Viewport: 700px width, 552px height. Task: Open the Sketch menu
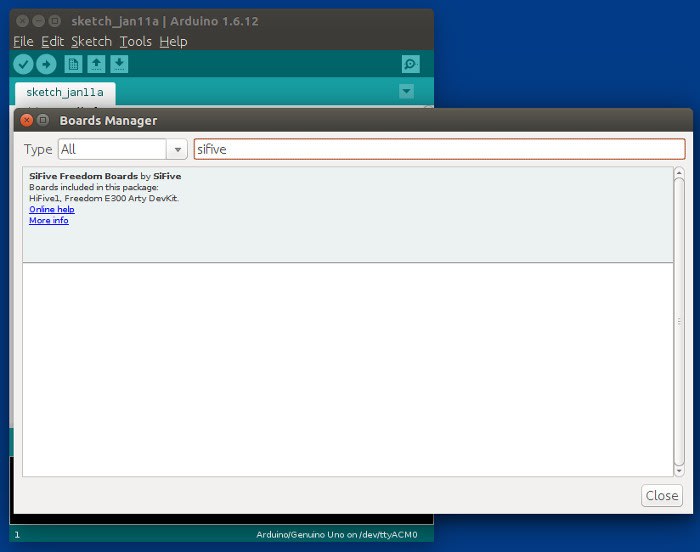coord(92,42)
